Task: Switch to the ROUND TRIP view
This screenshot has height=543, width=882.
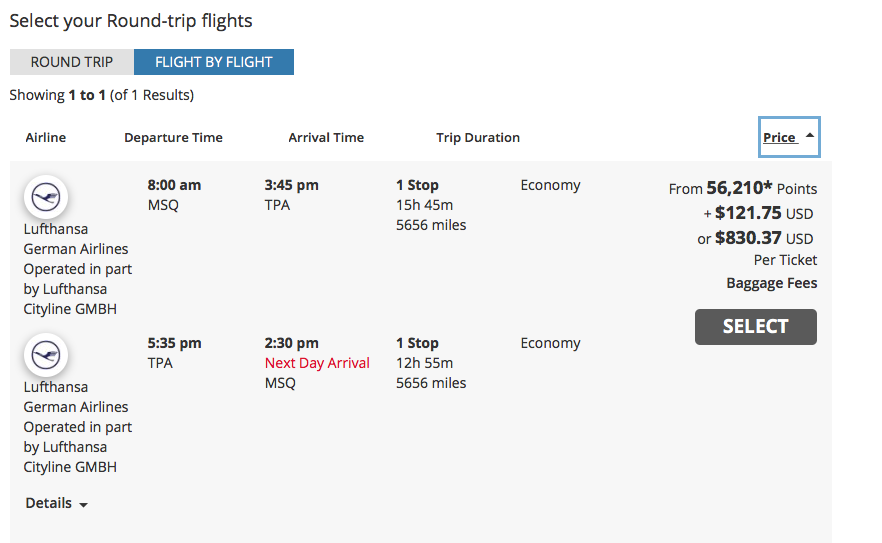Action: point(72,62)
